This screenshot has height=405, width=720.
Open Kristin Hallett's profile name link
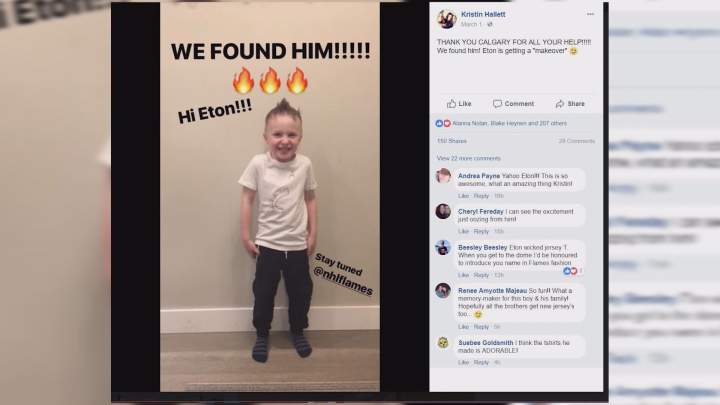coord(483,14)
